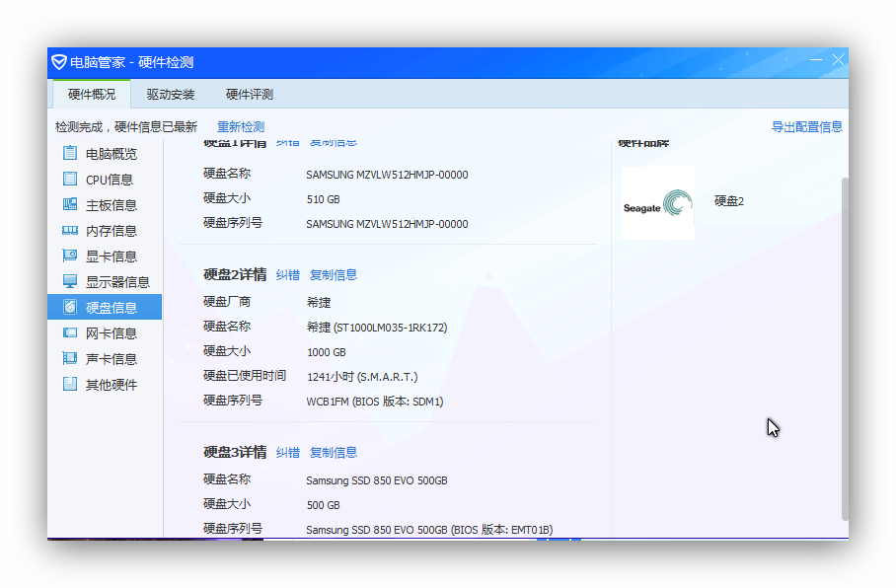Click 导出配置信息 link
Image resolution: width=896 pixels, height=588 pixels.
[x=807, y=127]
